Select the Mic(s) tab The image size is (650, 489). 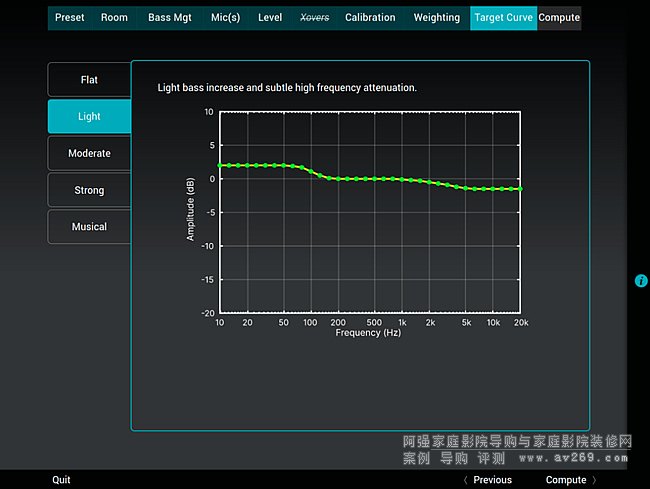(x=225, y=18)
